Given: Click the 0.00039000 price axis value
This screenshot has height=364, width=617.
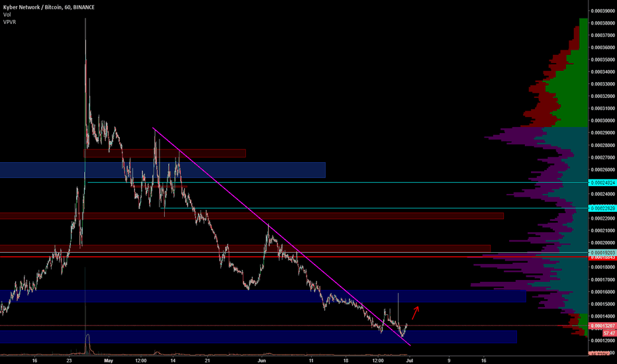Looking at the screenshot, I should coord(603,11).
